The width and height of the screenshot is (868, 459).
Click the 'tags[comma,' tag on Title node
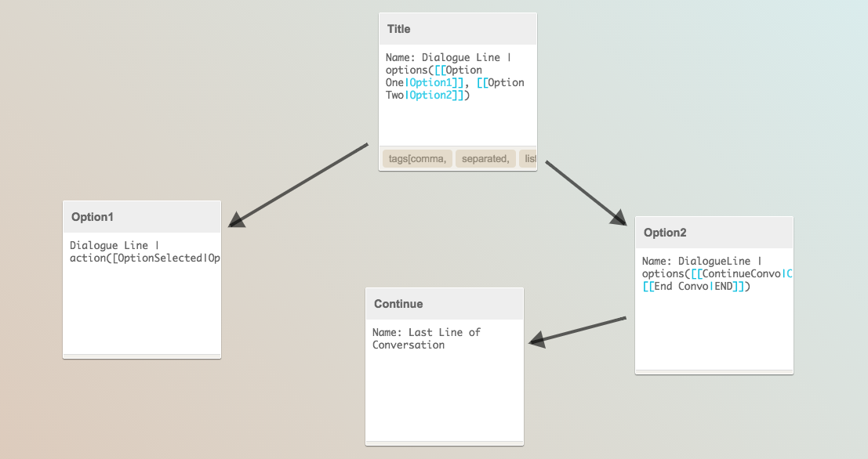(417, 159)
